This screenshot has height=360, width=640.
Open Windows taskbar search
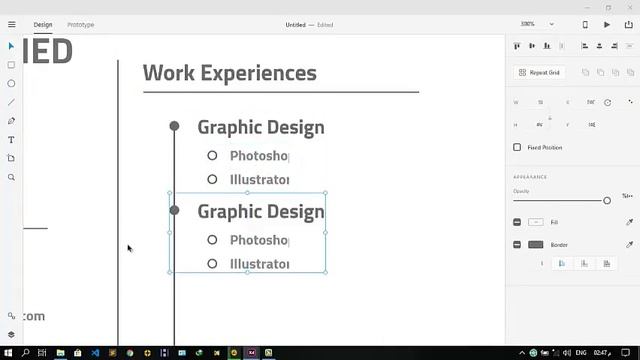[x=25, y=353]
